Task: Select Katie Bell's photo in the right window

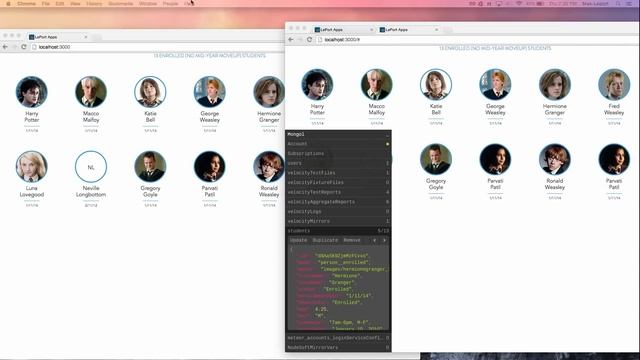Action: tap(436, 84)
